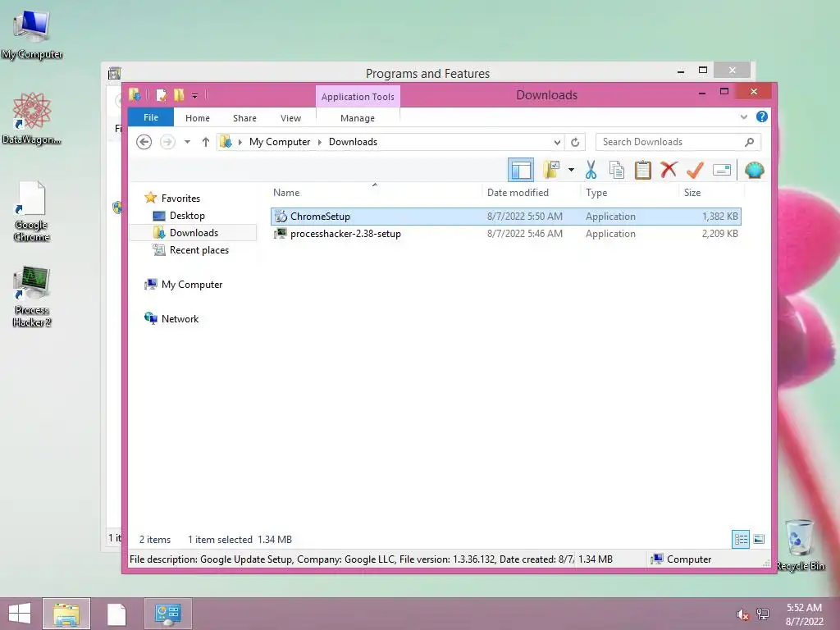840x630 pixels.
Task: Open the DataWagon desktop shortcut
Action: pyautogui.click(x=32, y=118)
